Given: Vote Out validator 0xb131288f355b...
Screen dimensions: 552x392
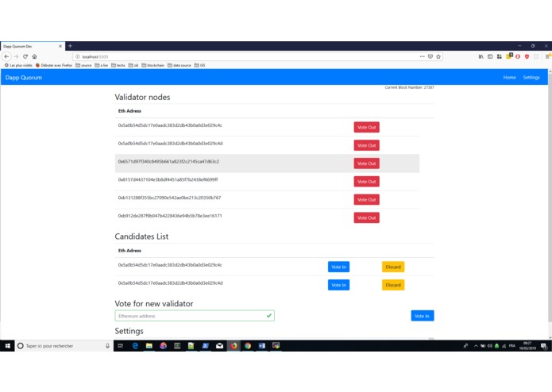Looking at the screenshot, I should pos(366,200).
